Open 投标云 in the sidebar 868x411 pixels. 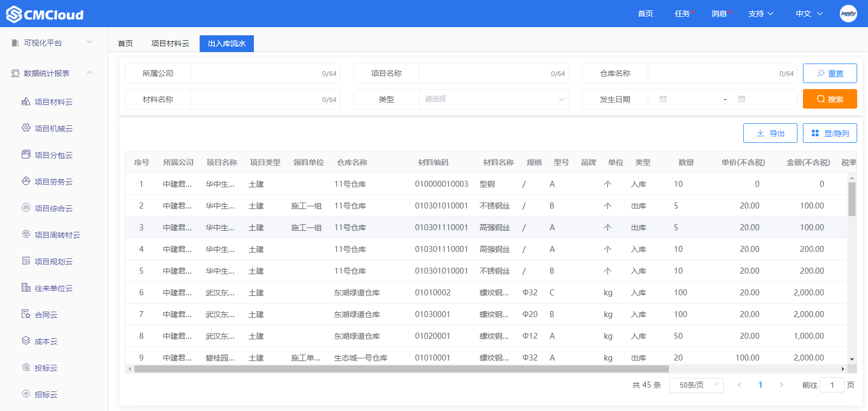coord(46,368)
